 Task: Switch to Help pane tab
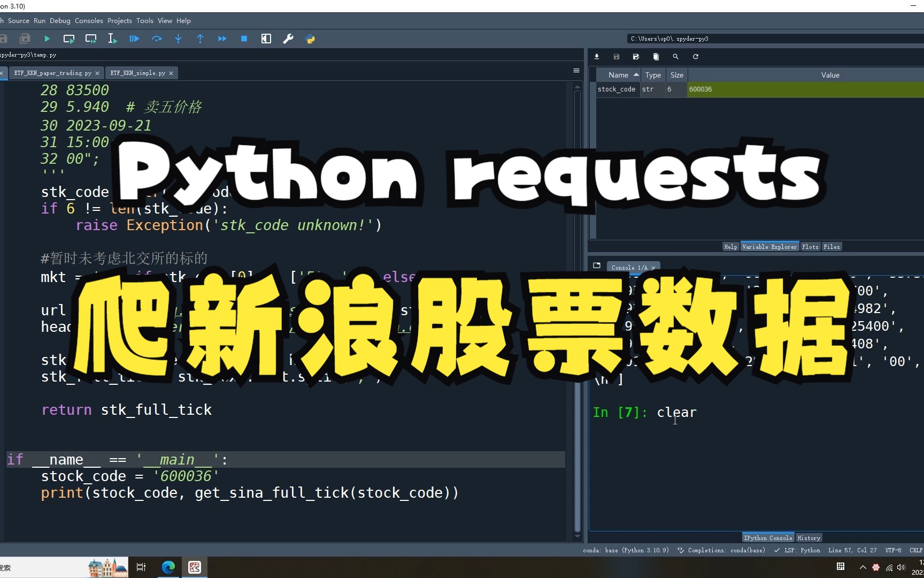coord(730,247)
